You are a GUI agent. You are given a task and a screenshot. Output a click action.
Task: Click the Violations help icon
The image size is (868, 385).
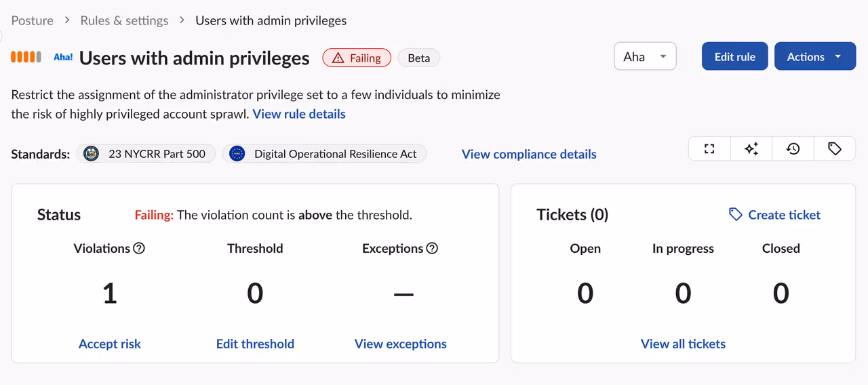(x=139, y=249)
